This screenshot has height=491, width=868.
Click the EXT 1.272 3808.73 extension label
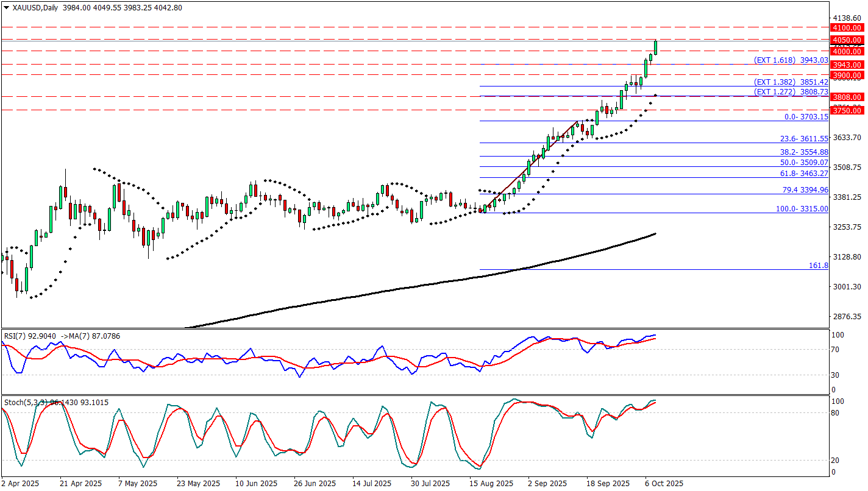pyautogui.click(x=791, y=92)
